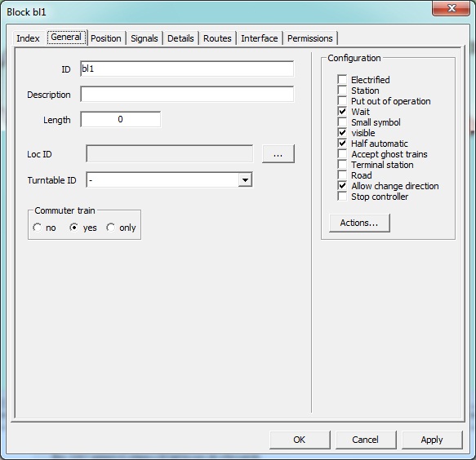Go to the Permissions tab
The width and height of the screenshot is (476, 460).
[x=310, y=38]
